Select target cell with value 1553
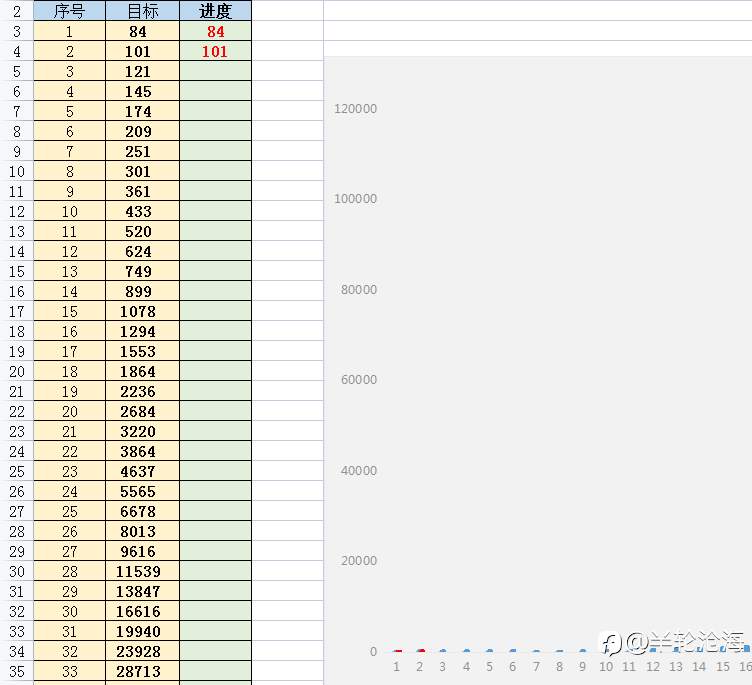Image resolution: width=752 pixels, height=685 pixels. coord(142,351)
